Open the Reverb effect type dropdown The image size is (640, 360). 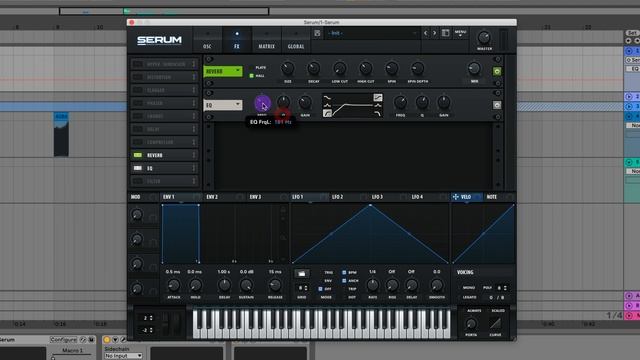[222, 71]
